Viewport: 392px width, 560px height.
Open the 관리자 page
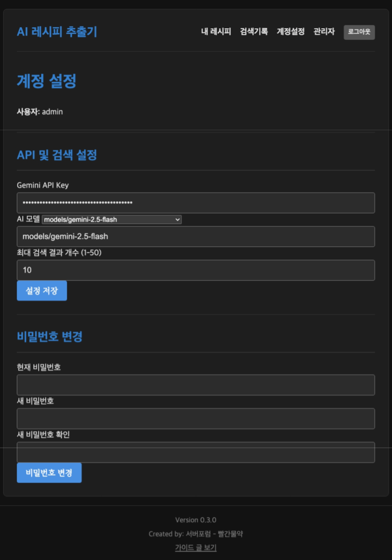[324, 32]
